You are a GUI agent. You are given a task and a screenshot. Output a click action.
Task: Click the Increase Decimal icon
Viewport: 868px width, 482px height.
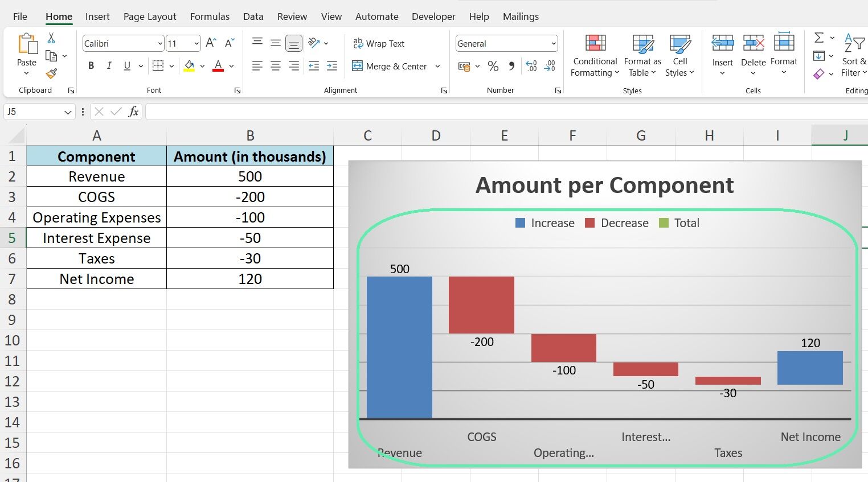[531, 67]
